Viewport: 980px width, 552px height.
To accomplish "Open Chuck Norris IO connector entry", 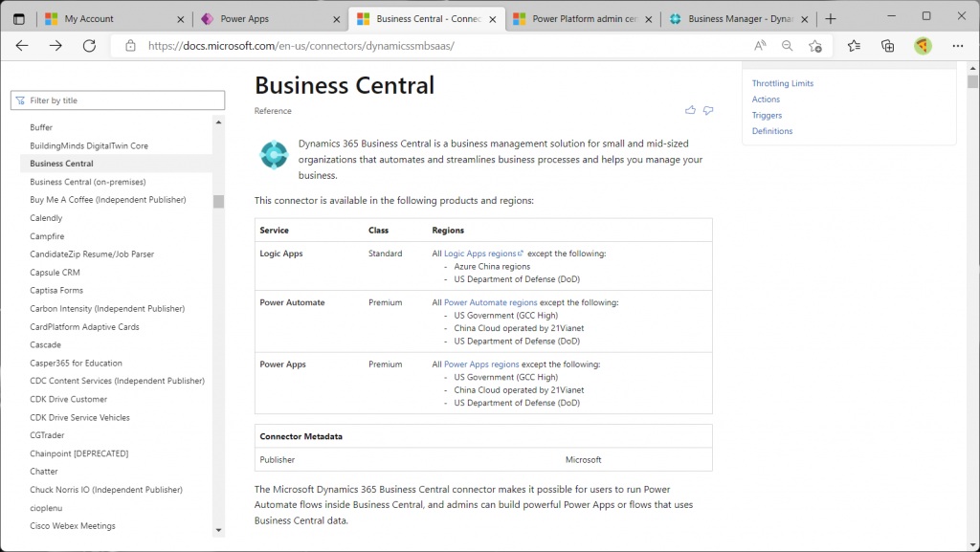I will tap(106, 490).
